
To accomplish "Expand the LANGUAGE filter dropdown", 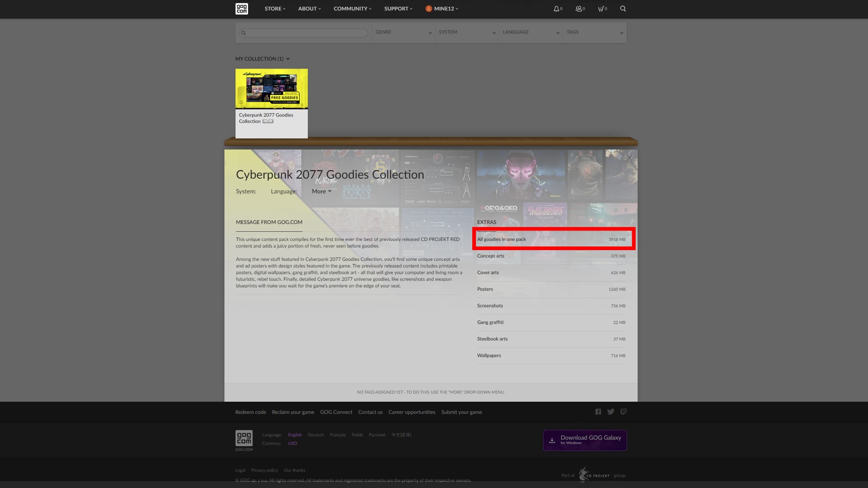I will [x=531, y=32].
